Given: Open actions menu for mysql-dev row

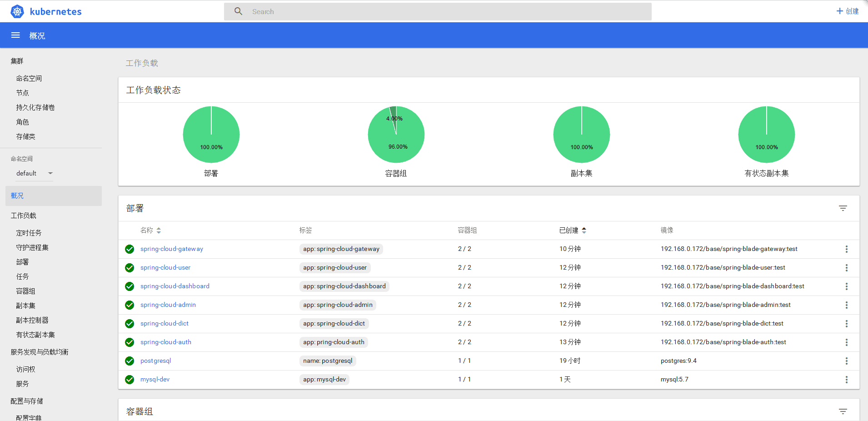Looking at the screenshot, I should click(x=846, y=380).
